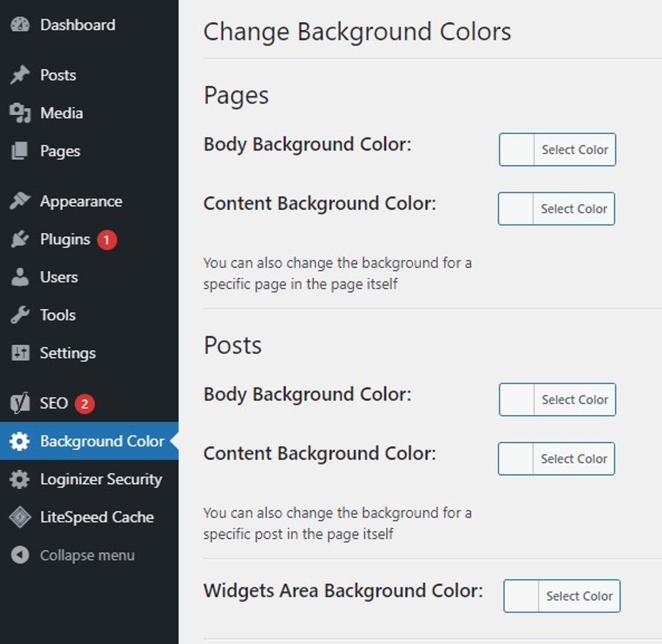
Task: Click the Yoast SEO icon
Action: click(x=20, y=403)
